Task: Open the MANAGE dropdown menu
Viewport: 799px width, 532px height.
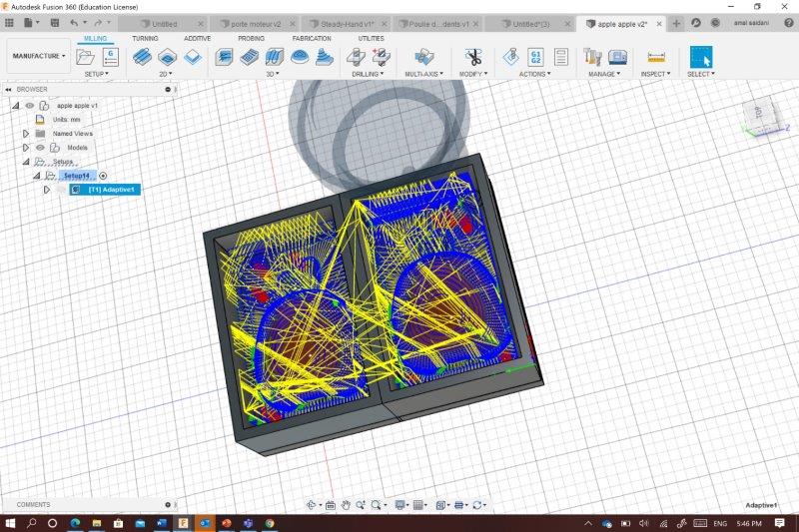Action: click(604, 74)
